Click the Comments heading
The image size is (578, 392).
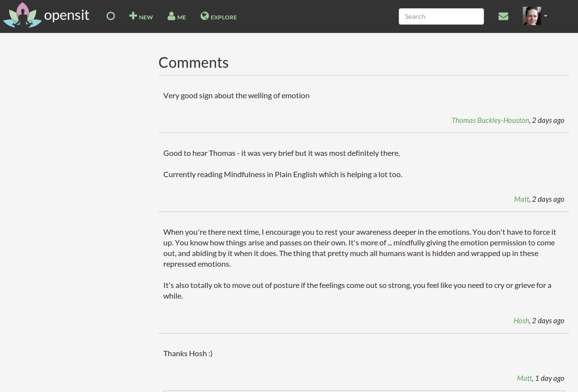point(193,62)
